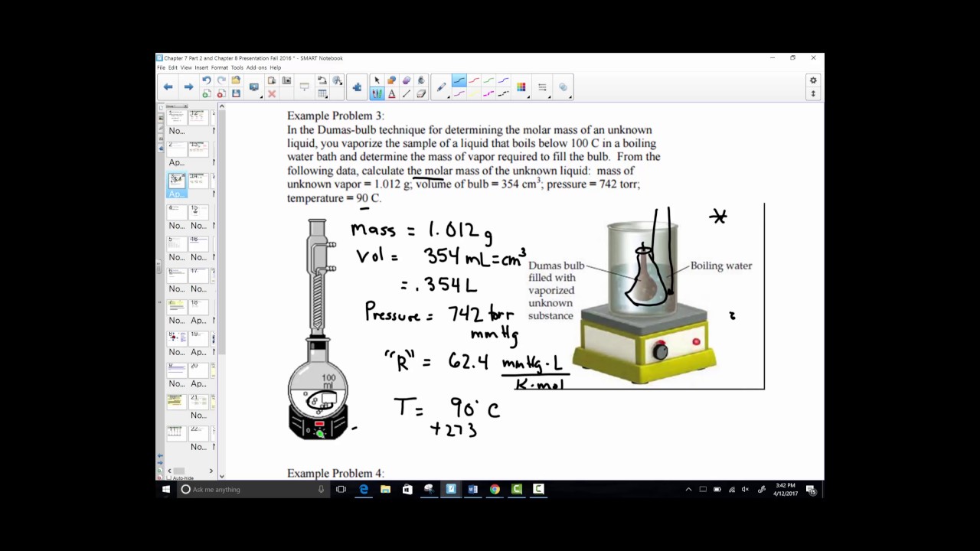Viewport: 980px width, 551px height.
Task: Click the Undo icon
Action: (207, 80)
